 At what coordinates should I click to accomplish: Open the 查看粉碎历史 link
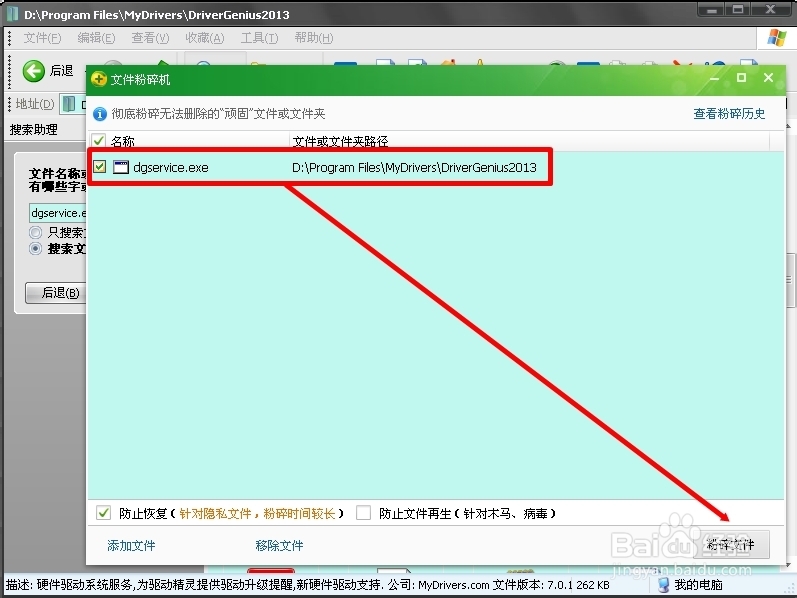pyautogui.click(x=729, y=114)
